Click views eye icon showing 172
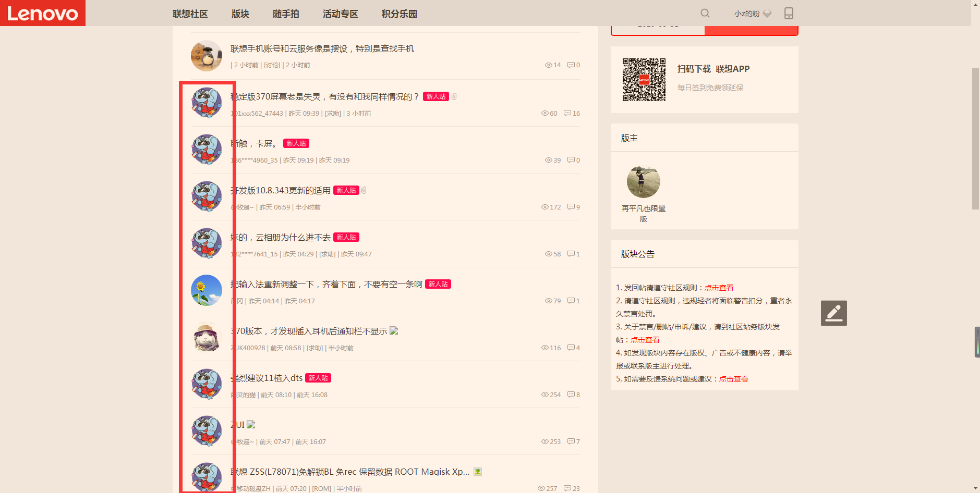The height and width of the screenshot is (493, 980). (545, 207)
